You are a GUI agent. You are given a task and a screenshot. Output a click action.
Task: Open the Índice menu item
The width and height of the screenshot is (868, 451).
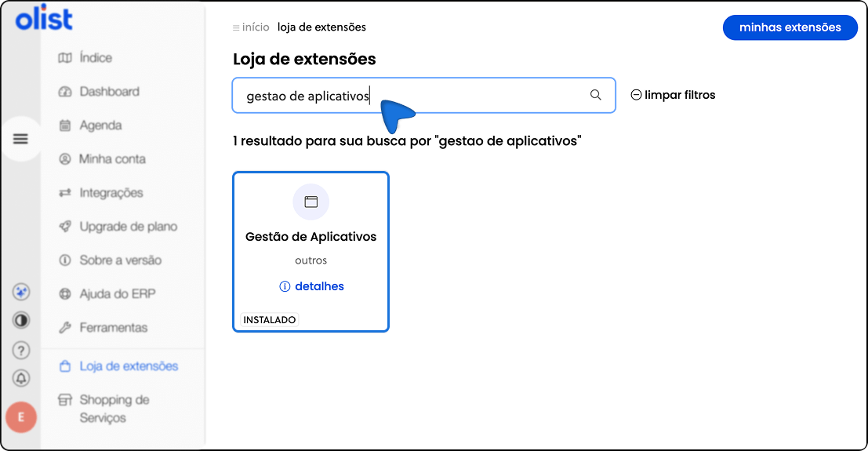(95, 58)
